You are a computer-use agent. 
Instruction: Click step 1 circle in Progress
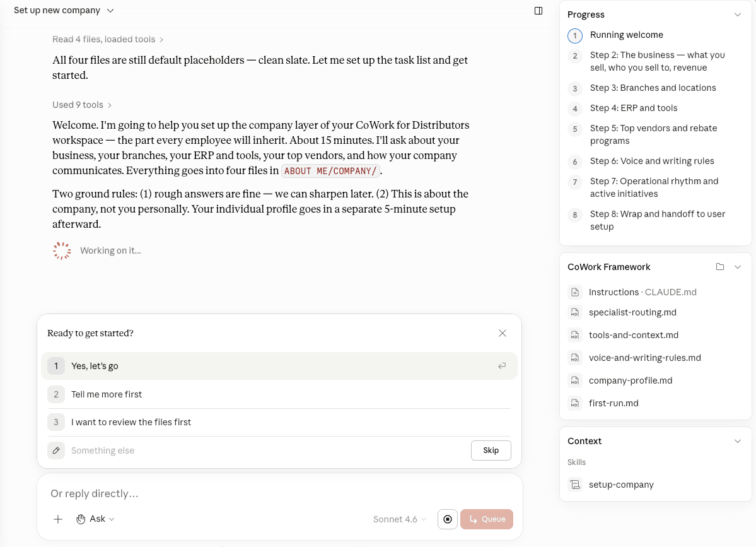coord(574,36)
